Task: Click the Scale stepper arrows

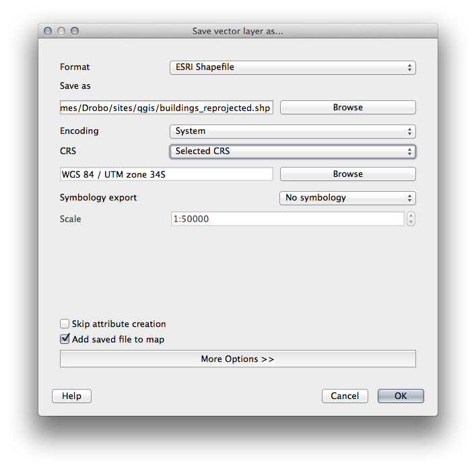Action: pos(411,219)
